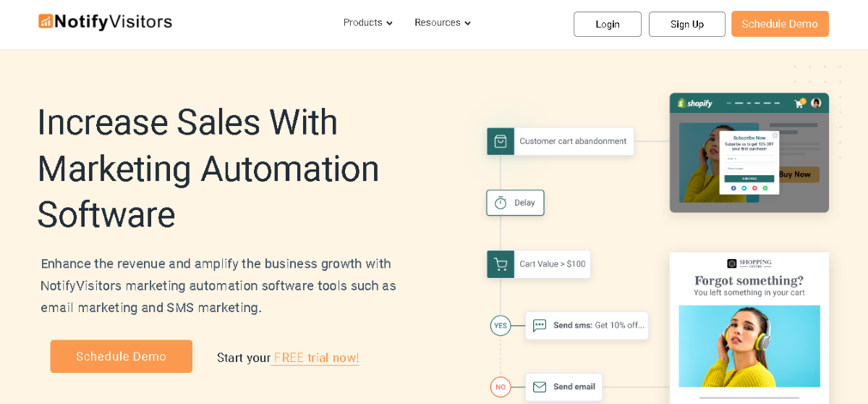Click the Login button
868x404 pixels.
[x=608, y=24]
